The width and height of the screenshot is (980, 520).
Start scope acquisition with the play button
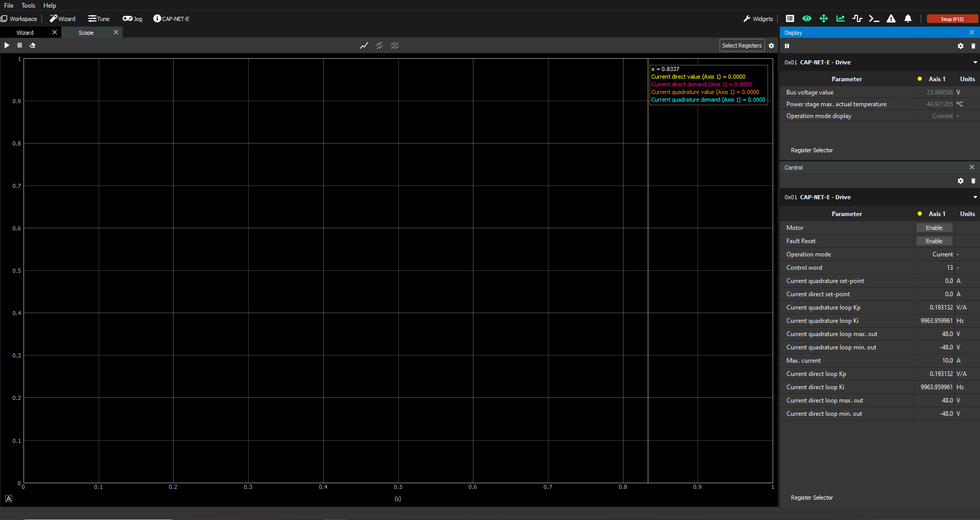click(x=7, y=45)
